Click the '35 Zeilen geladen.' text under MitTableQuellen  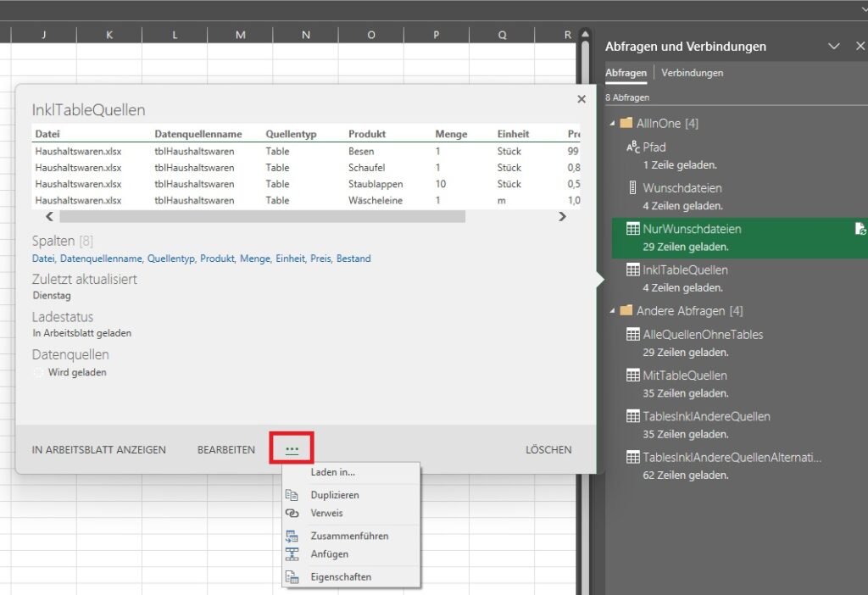click(685, 393)
